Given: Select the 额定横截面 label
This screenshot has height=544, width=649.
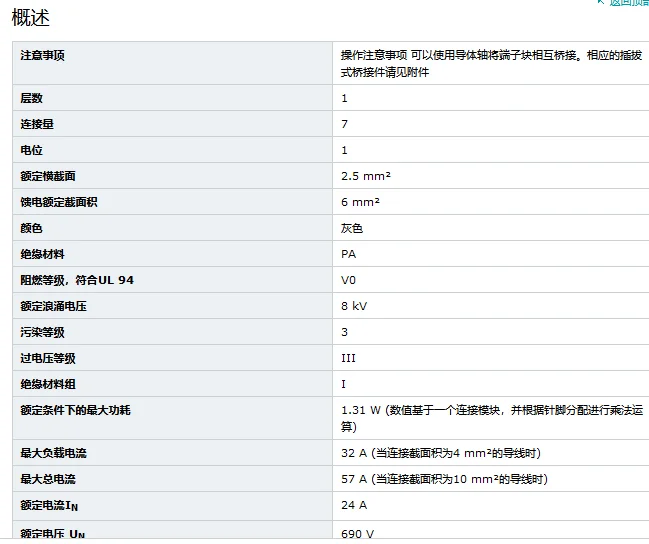Looking at the screenshot, I should coord(48,176).
